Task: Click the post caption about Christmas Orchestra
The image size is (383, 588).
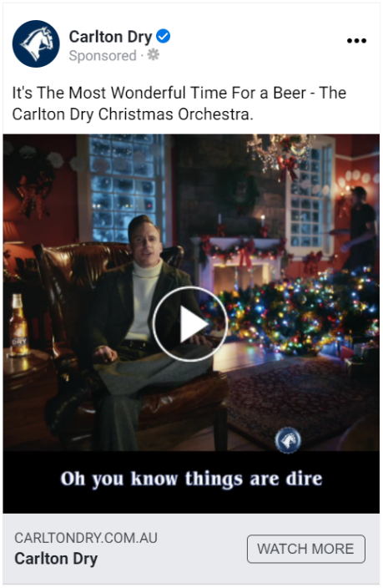Action: (x=179, y=104)
